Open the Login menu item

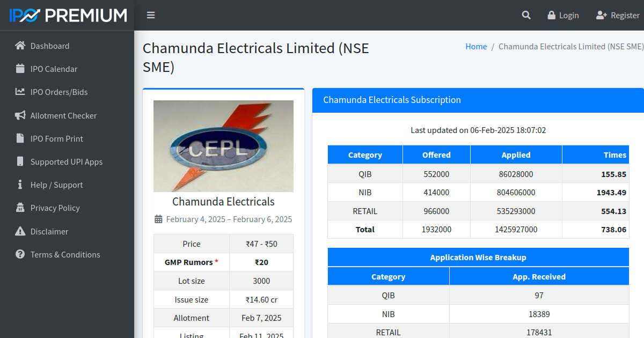pos(563,15)
